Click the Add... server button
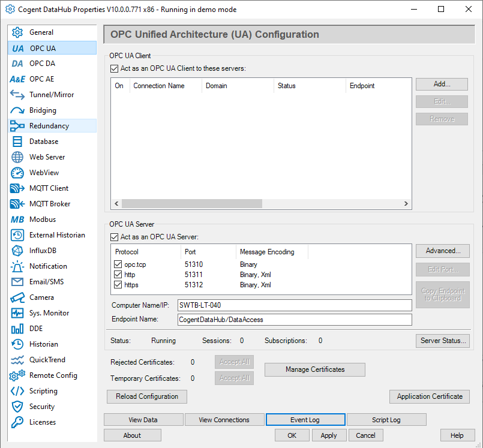This screenshot has width=483, height=448. tap(442, 84)
